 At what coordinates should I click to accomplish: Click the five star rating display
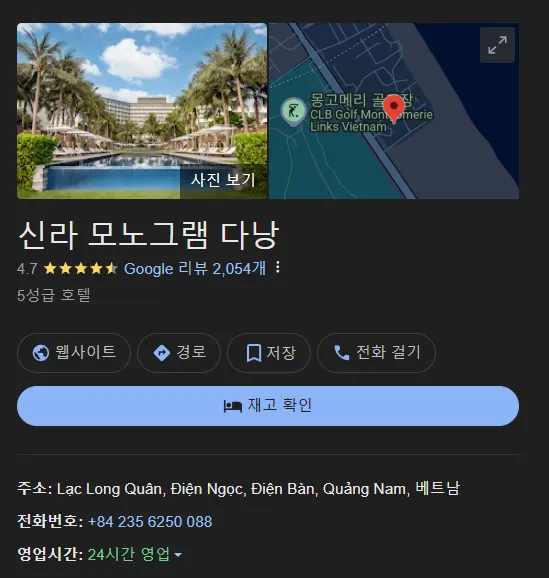[81, 268]
